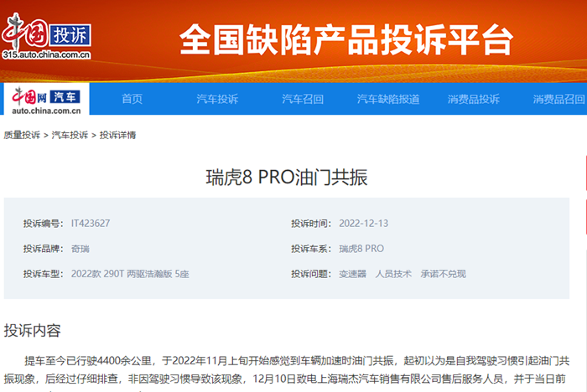587x392 pixels.
Task: Click the 承诺不兑现 issue tag
Action: click(x=443, y=274)
